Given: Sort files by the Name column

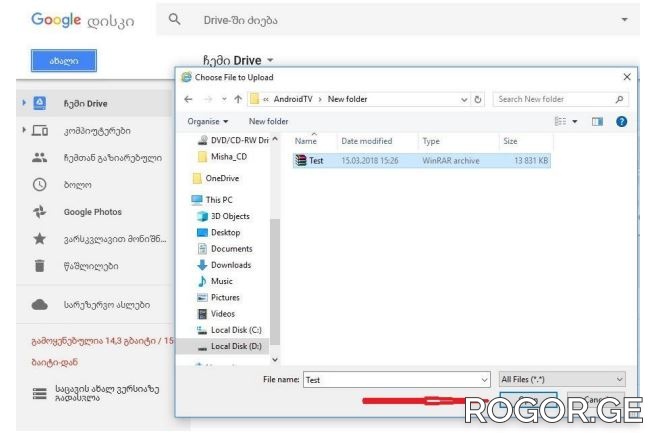Looking at the screenshot, I should 306,141.
